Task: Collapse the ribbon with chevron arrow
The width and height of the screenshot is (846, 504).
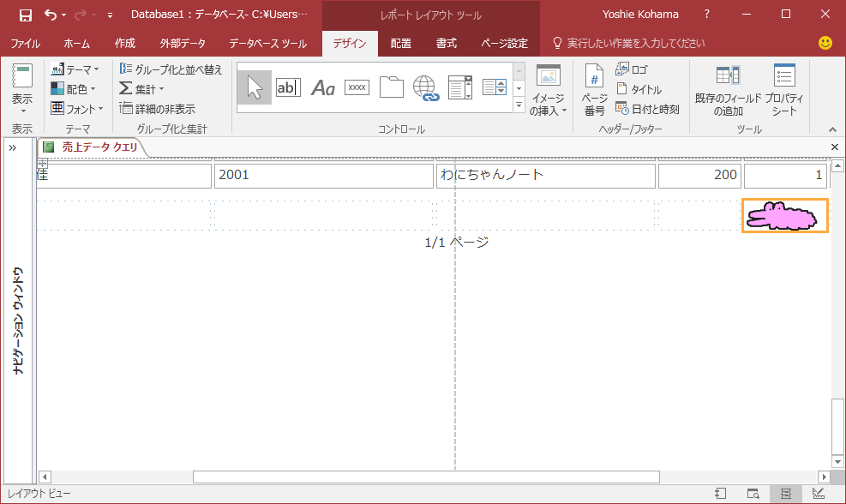Action: point(832,129)
